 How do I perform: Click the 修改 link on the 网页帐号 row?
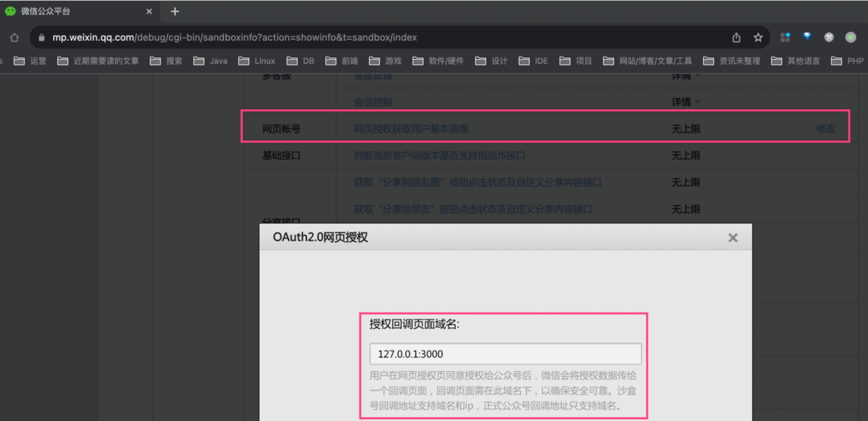(x=825, y=128)
